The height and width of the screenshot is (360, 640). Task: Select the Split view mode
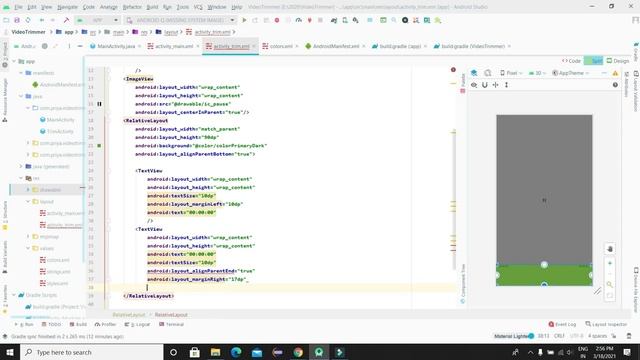[593, 61]
